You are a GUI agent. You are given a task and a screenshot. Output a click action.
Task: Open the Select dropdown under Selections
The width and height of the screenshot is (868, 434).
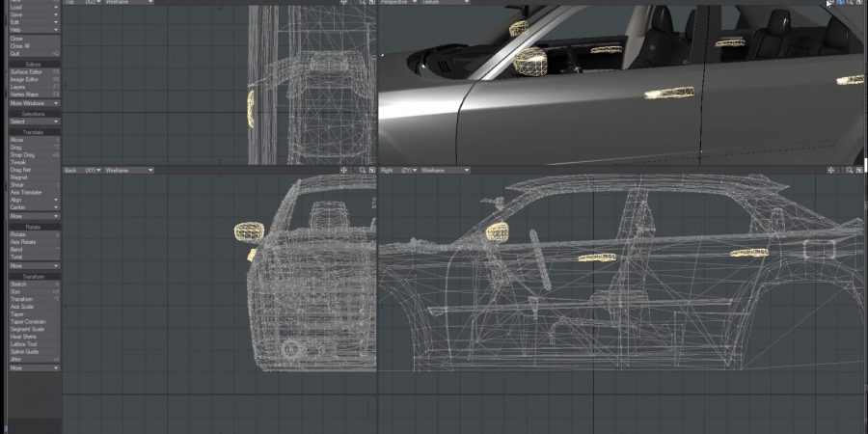point(34,122)
